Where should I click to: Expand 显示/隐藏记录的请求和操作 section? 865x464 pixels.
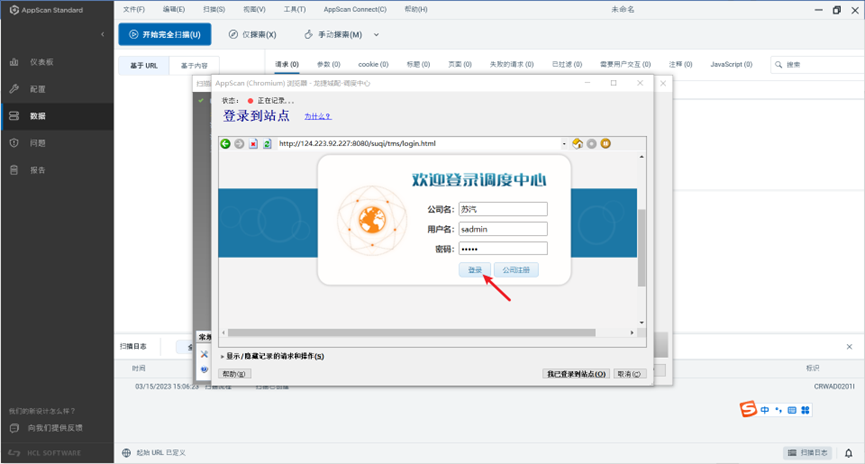273,356
